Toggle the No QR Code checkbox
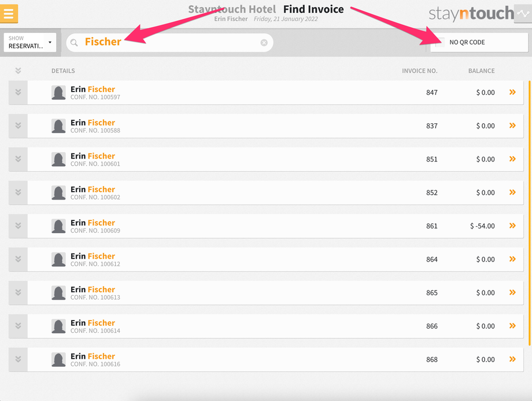The height and width of the screenshot is (401, 532). [x=439, y=42]
